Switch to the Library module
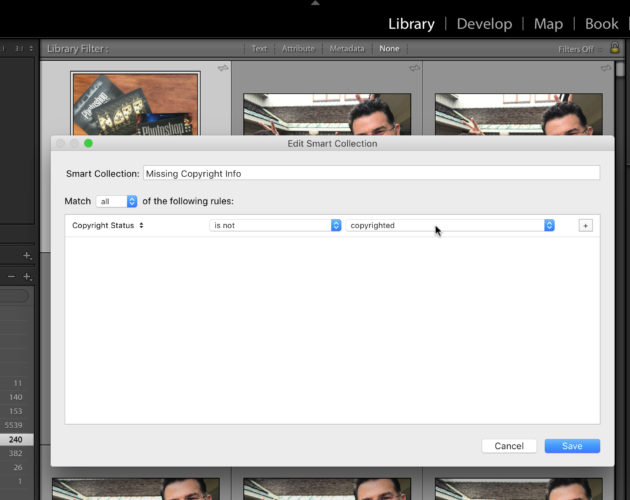630x500 pixels. tap(411, 24)
